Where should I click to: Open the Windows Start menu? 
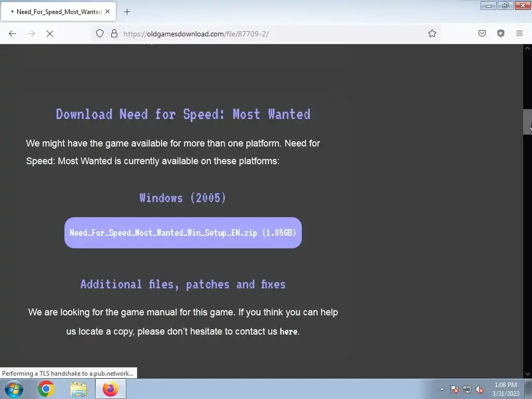tap(14, 389)
